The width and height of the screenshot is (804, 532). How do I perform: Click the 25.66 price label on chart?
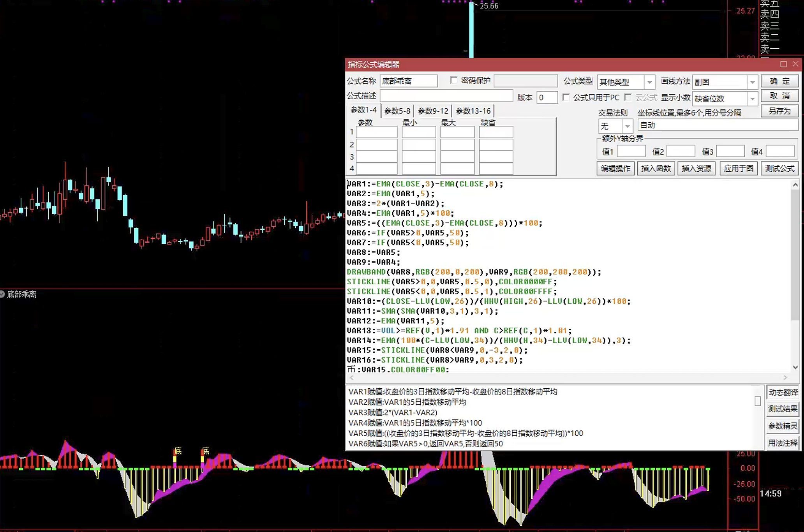(x=489, y=6)
